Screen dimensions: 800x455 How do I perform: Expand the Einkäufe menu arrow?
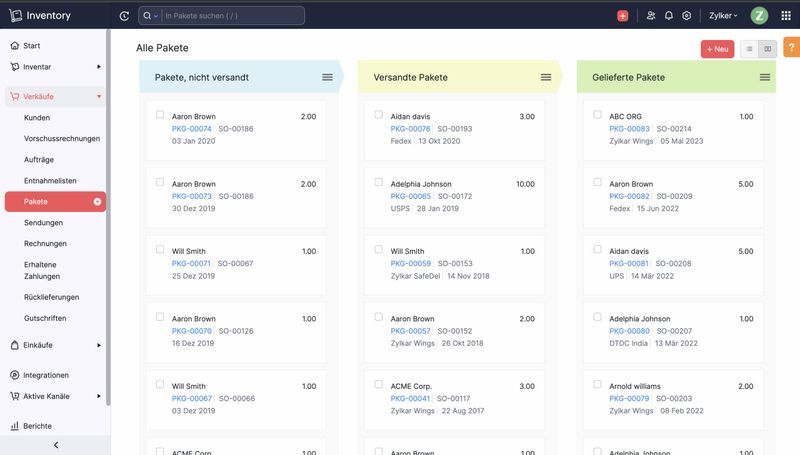pos(99,345)
